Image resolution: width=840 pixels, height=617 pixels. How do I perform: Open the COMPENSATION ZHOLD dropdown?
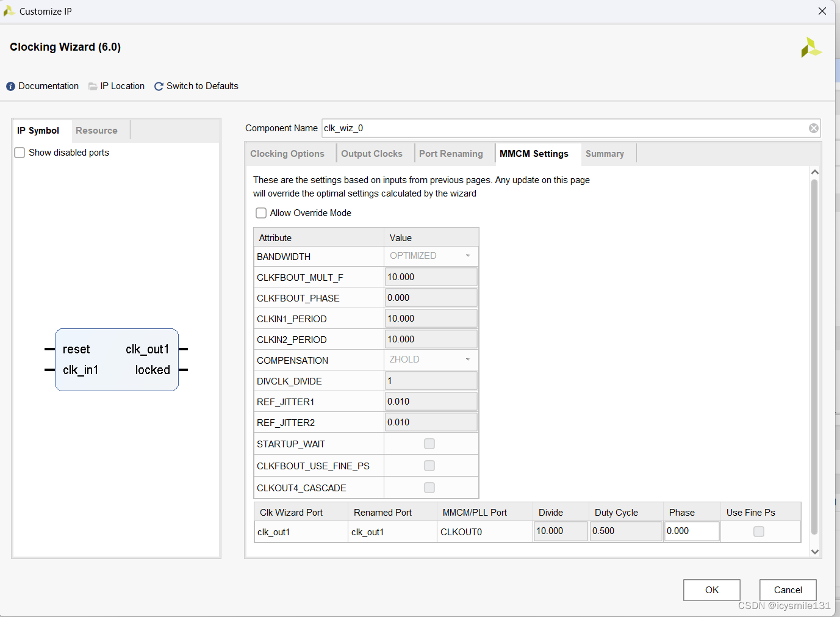point(431,359)
